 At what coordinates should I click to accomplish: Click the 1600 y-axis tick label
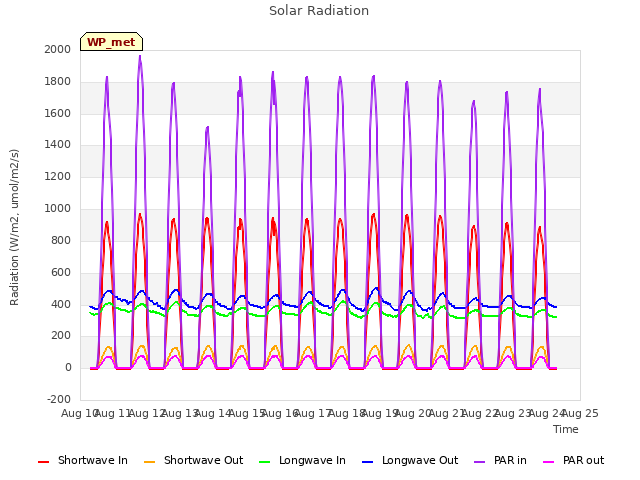58,113
